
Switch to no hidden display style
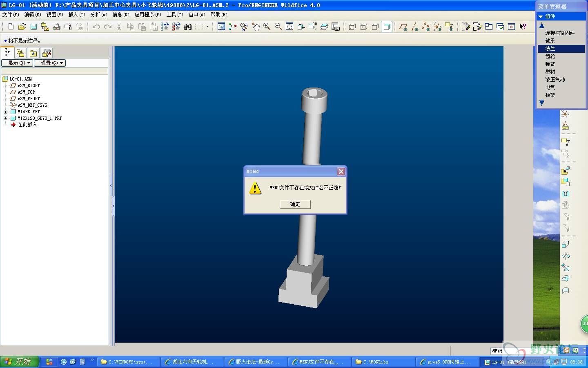375,27
